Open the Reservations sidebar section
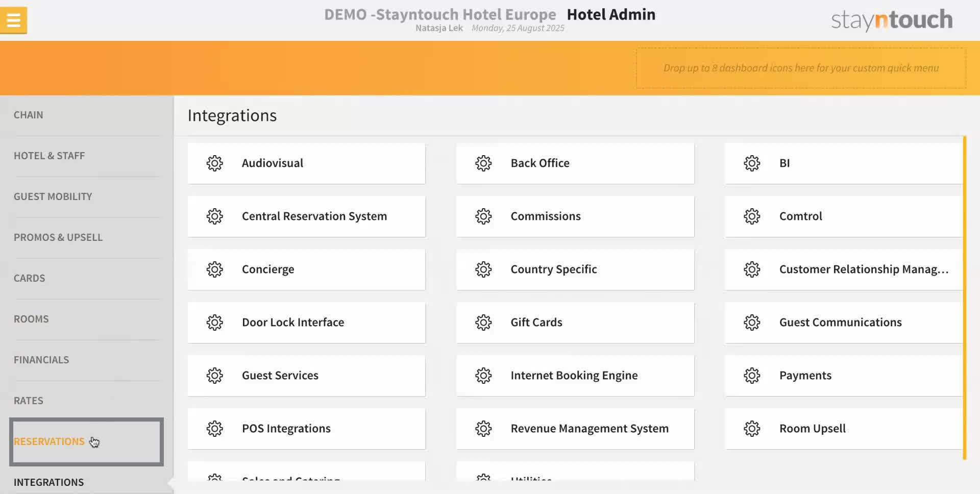The width and height of the screenshot is (980, 494). tap(49, 441)
